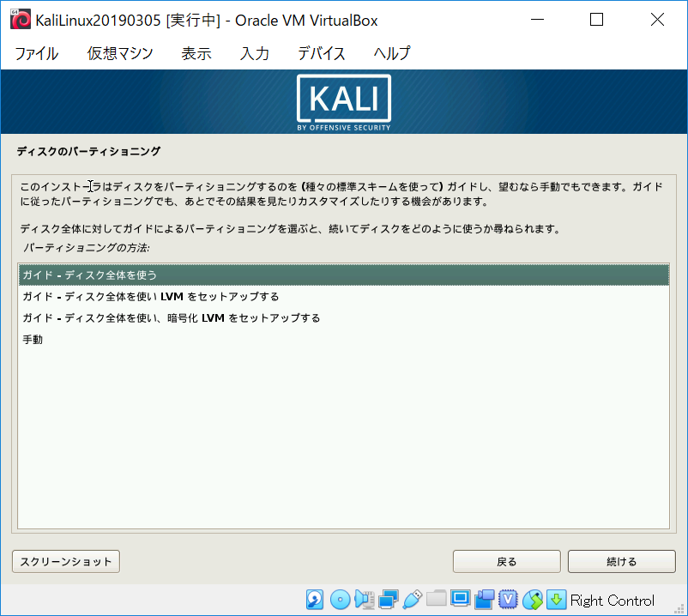Click the shared folders status icon

pyautogui.click(x=436, y=599)
